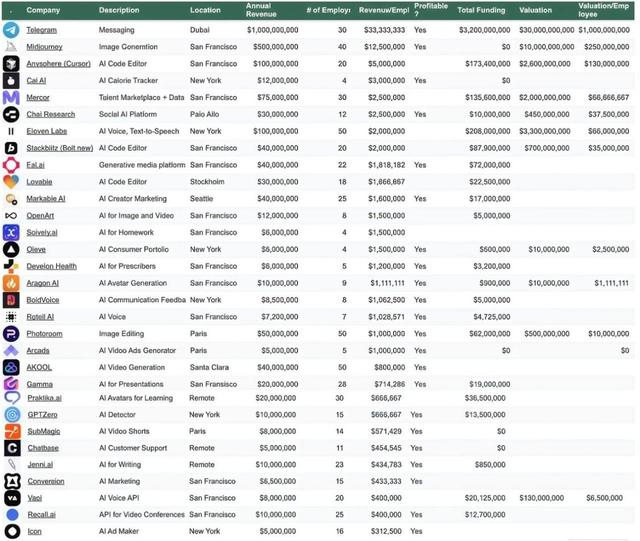Click the Markable AI logo icon

(11, 199)
